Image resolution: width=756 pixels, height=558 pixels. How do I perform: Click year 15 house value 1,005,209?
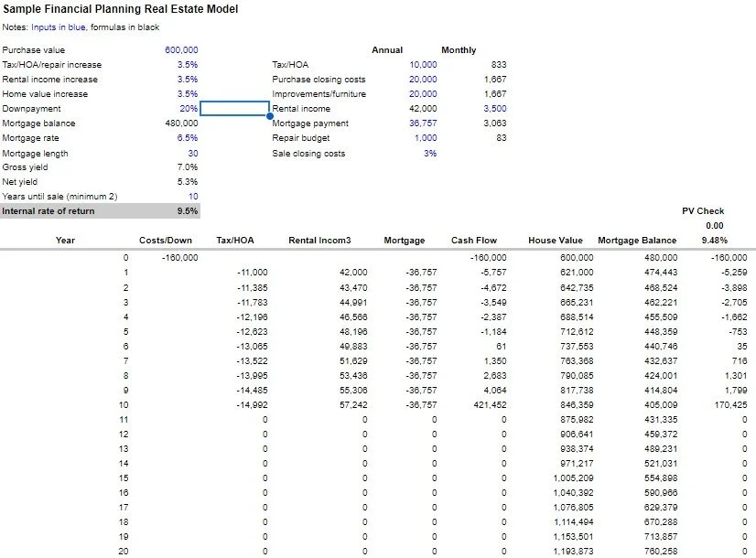(573, 478)
